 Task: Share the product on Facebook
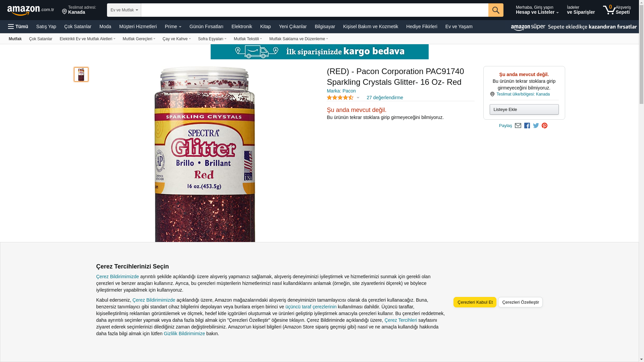[527, 126]
